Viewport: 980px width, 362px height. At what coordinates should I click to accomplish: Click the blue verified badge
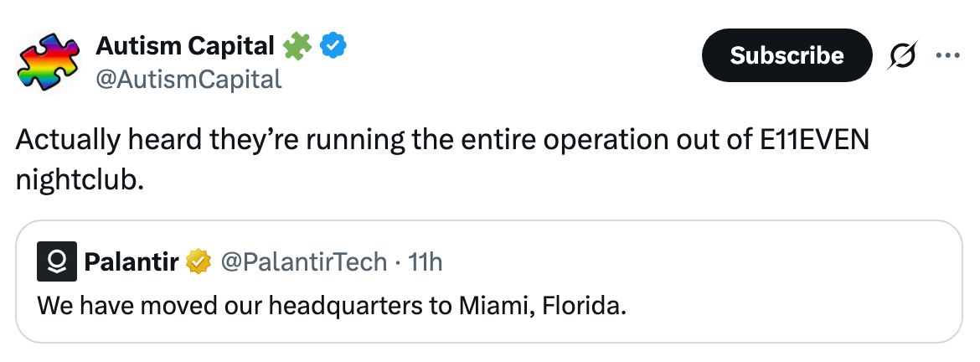[334, 47]
